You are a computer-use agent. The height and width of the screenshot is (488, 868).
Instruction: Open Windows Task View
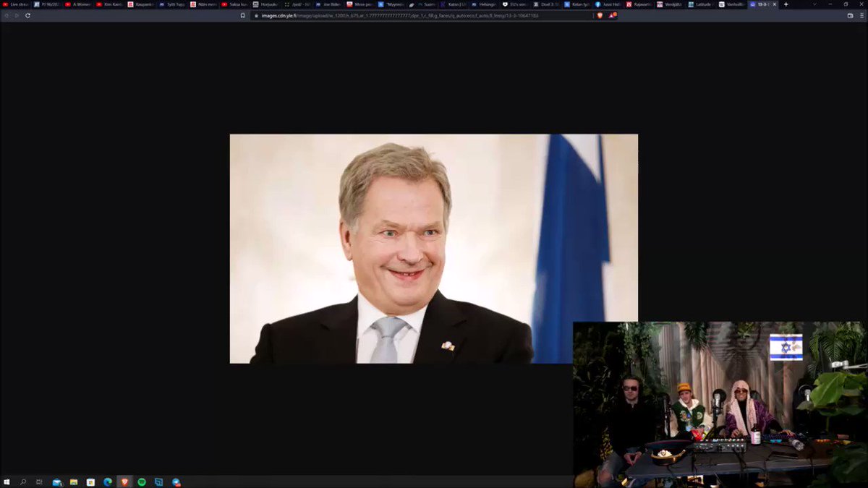pyautogui.click(x=39, y=481)
